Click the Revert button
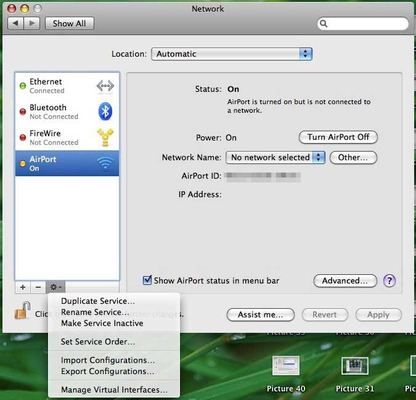416x400 pixels. click(325, 315)
